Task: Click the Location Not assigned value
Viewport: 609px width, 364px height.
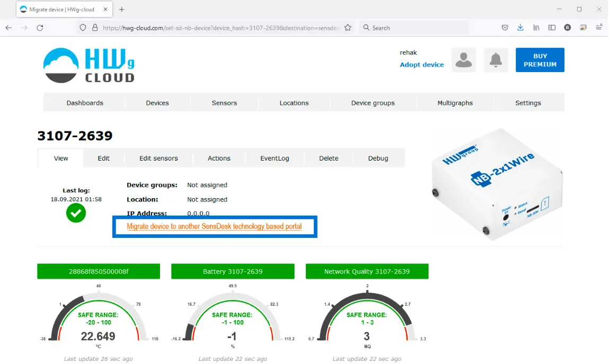Action: pyautogui.click(x=207, y=199)
